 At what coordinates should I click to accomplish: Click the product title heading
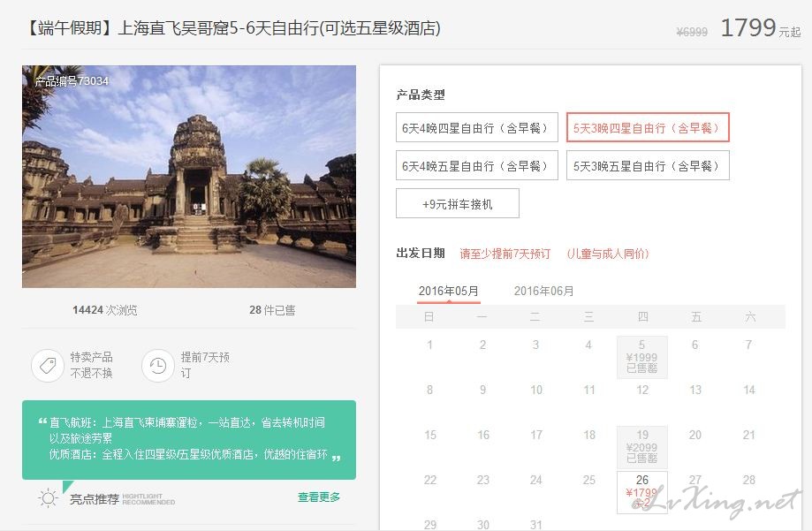point(232,28)
